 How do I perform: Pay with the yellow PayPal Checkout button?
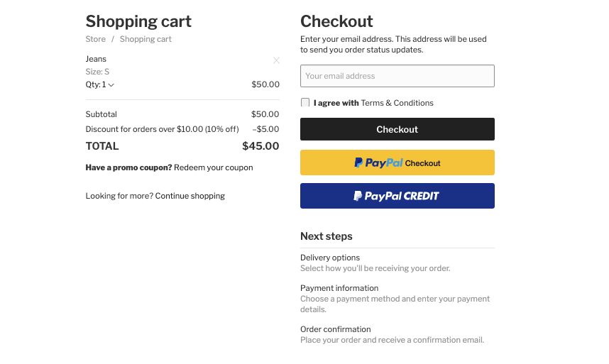click(x=397, y=162)
